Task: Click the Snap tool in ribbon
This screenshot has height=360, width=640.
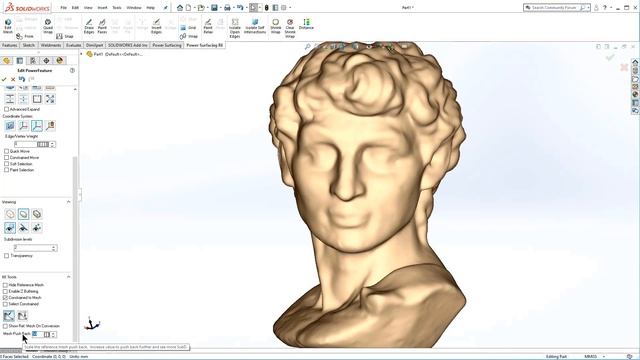Action: tap(64, 36)
